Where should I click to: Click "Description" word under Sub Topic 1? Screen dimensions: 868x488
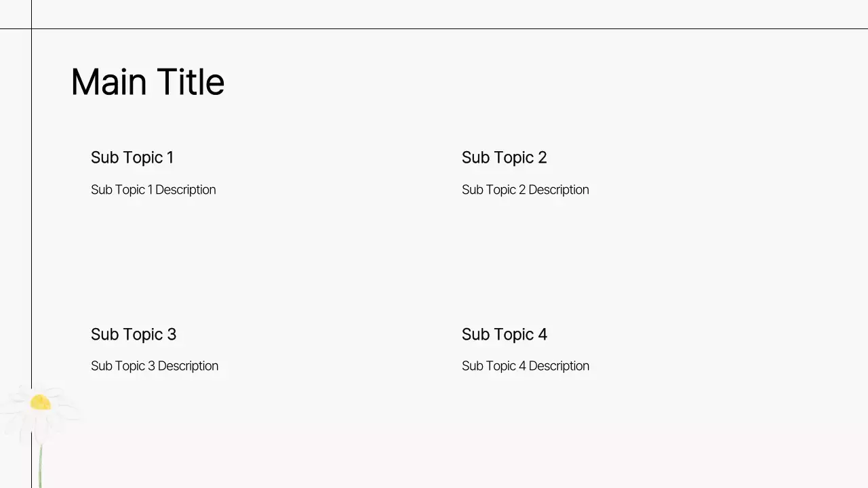tap(185, 190)
